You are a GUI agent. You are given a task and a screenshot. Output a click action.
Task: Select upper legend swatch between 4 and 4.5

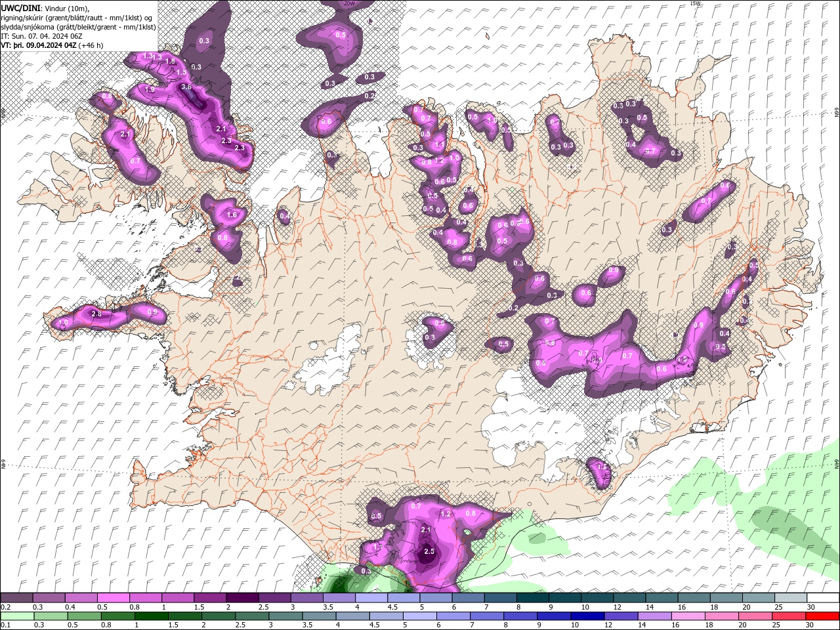tap(371, 598)
